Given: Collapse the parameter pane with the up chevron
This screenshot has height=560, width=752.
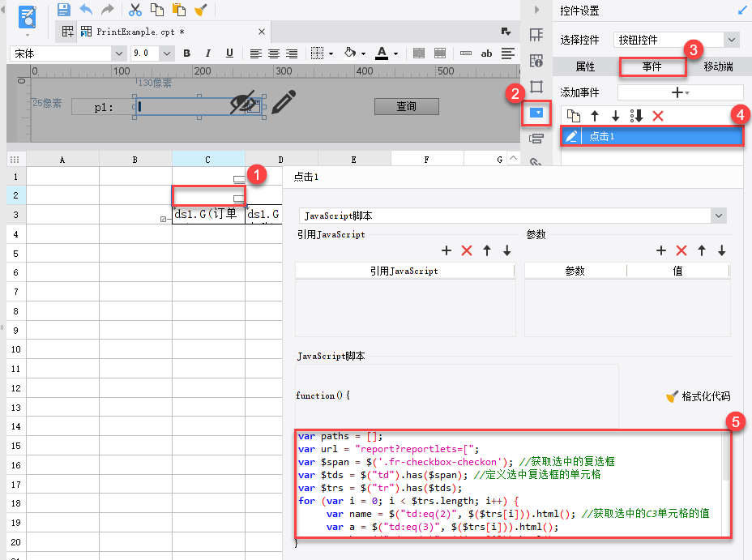Looking at the screenshot, I should 513,158.
